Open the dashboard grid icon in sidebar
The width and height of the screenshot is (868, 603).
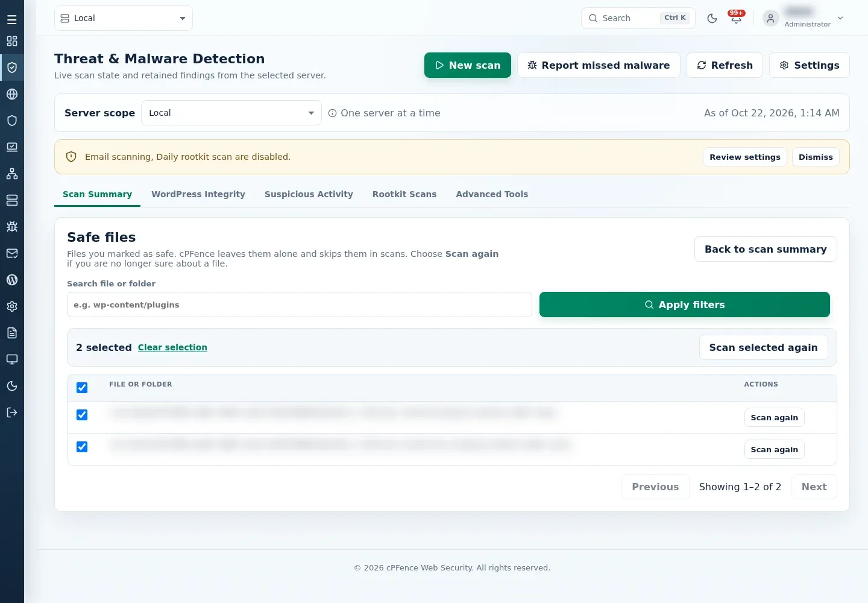coord(12,41)
